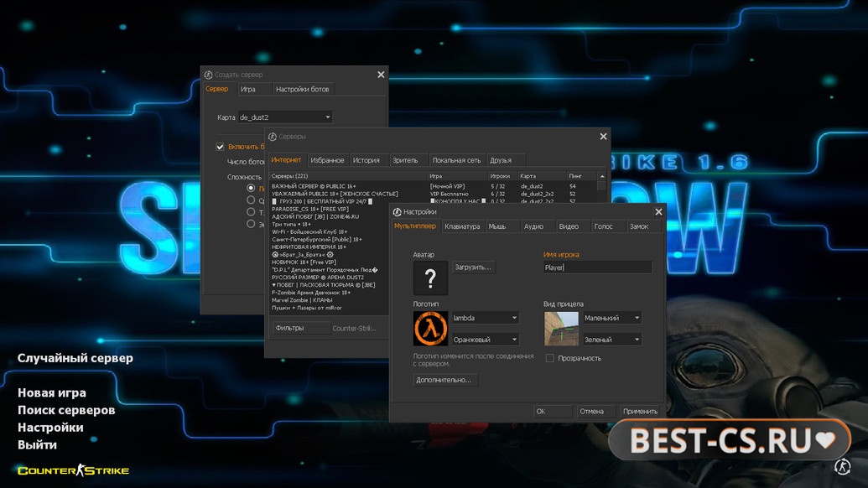
Task: Click the Случайный сервер menu item
Action: [x=75, y=358]
